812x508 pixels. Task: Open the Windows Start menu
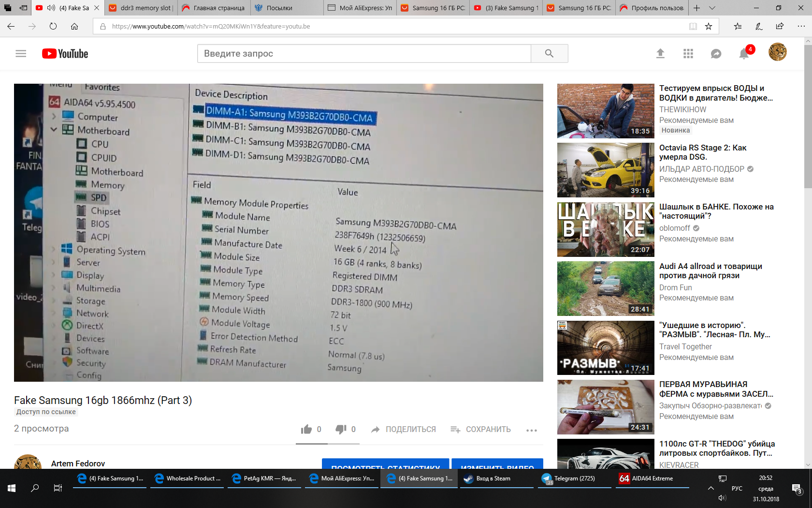pos(12,488)
